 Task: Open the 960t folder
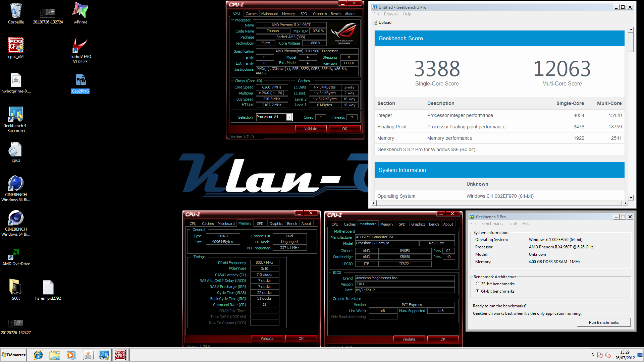coord(16,289)
